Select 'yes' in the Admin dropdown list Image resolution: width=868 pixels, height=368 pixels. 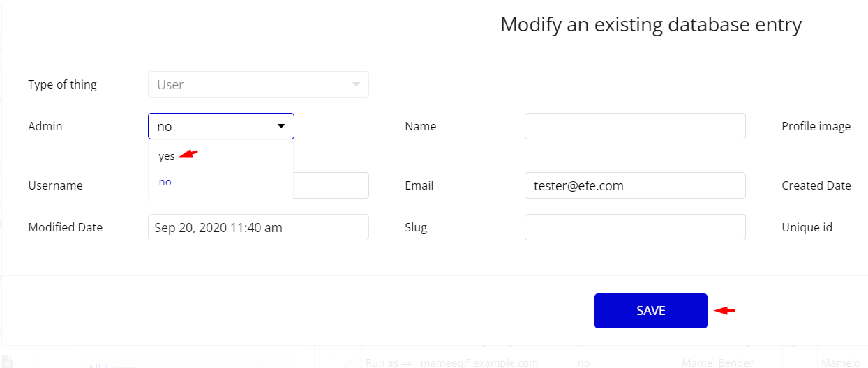tap(167, 156)
